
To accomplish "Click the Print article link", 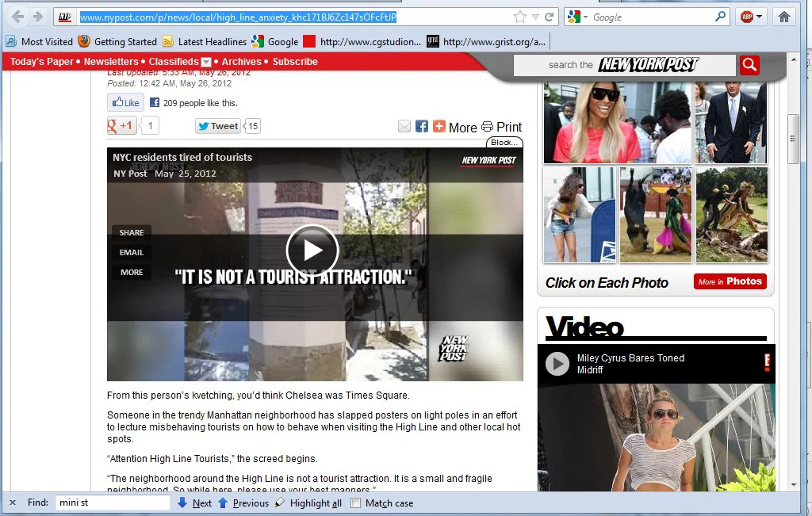I will 501,127.
